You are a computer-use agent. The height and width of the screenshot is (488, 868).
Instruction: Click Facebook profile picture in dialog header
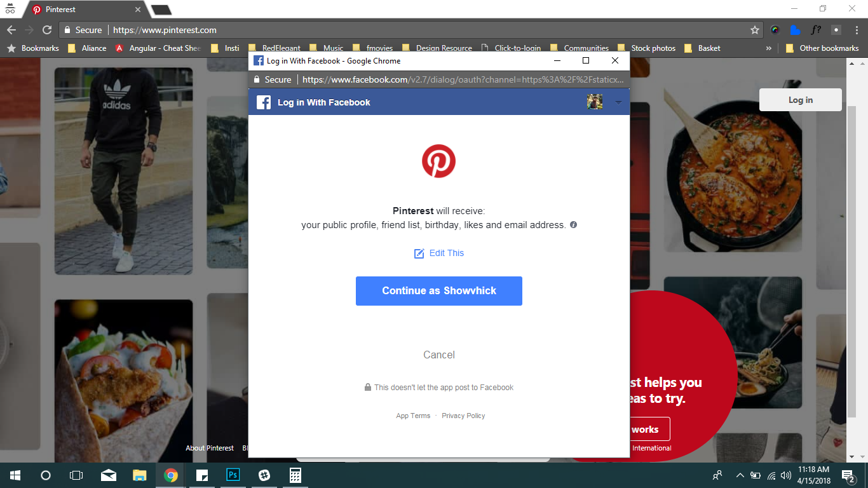[595, 102]
